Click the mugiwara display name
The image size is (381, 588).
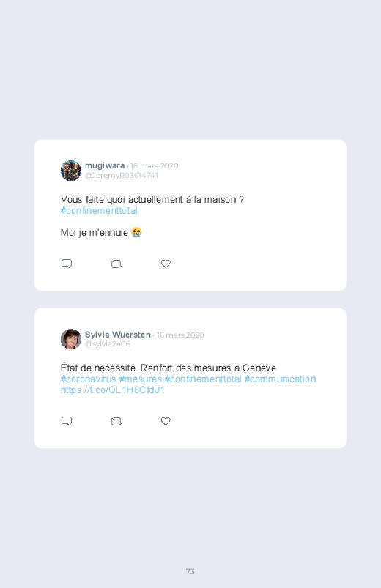(x=105, y=165)
